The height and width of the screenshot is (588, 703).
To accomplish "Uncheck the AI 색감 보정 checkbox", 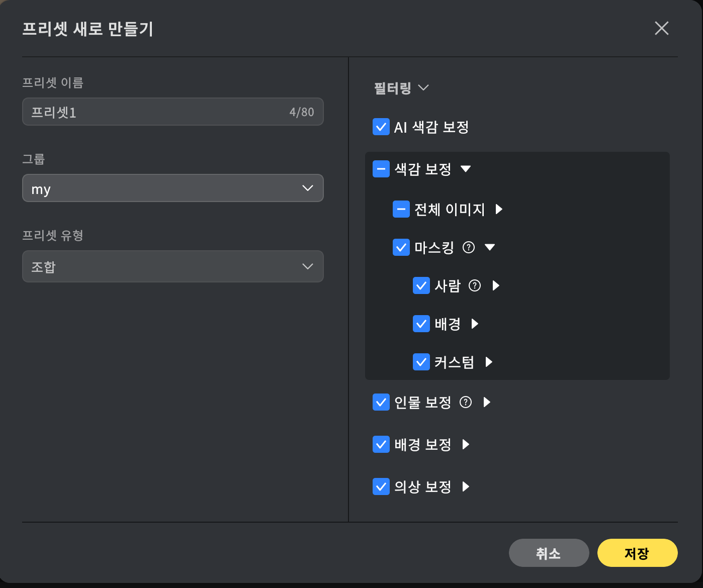I will coord(381,127).
